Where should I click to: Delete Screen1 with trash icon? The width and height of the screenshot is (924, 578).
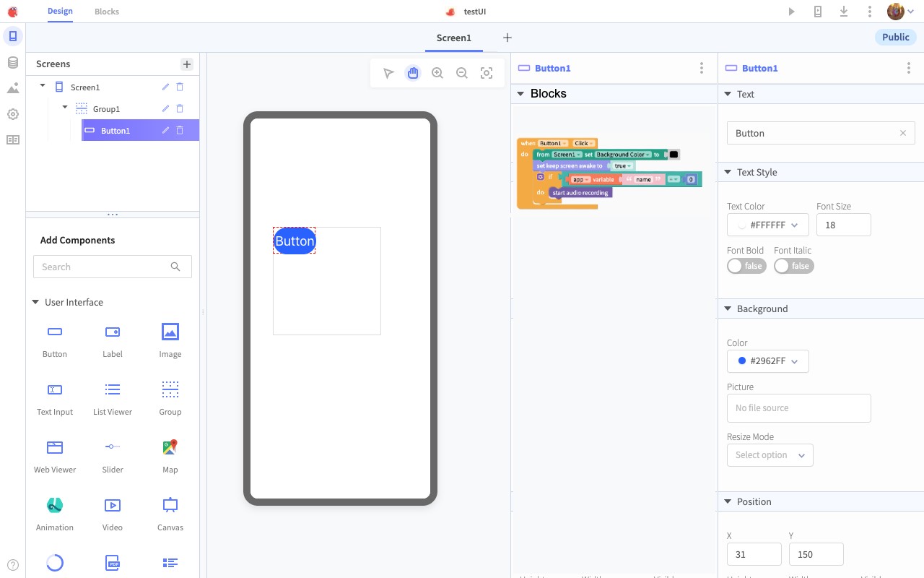click(x=180, y=87)
